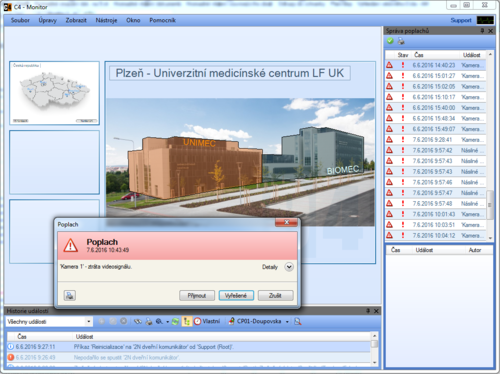Viewport: 500px width, 374px height.
Task: Click the printer icon in the Poplach dialog
Action: [x=70, y=295]
